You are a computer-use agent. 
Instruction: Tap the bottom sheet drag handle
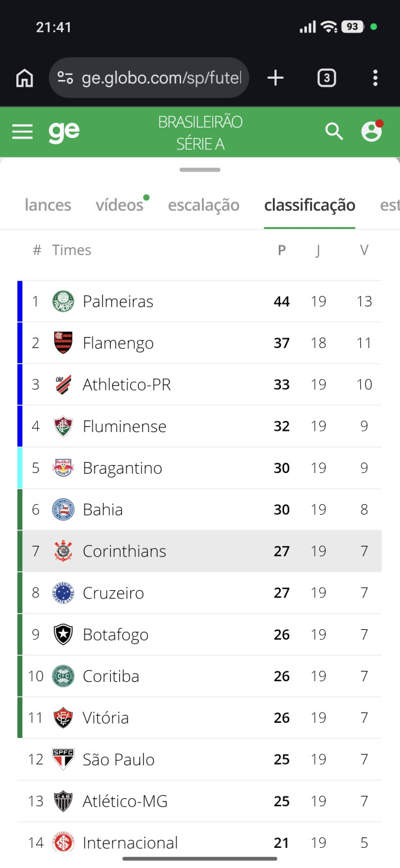coord(200,170)
